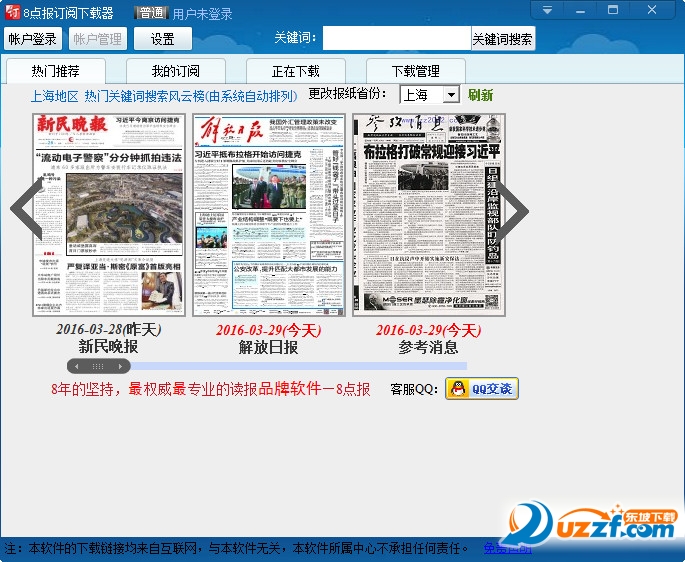Click the horizontal scrollbar thumb handle
The width and height of the screenshot is (685, 562).
point(98,366)
